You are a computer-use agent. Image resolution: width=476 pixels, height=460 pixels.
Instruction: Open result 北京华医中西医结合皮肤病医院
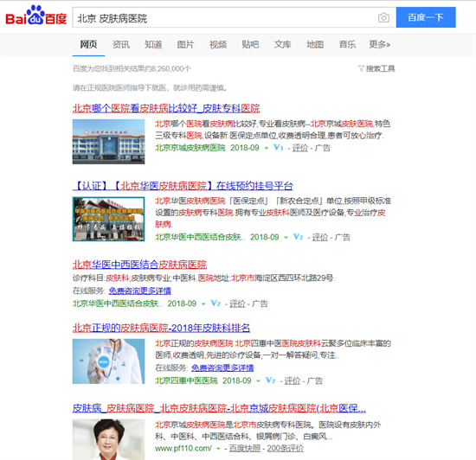pos(139,265)
